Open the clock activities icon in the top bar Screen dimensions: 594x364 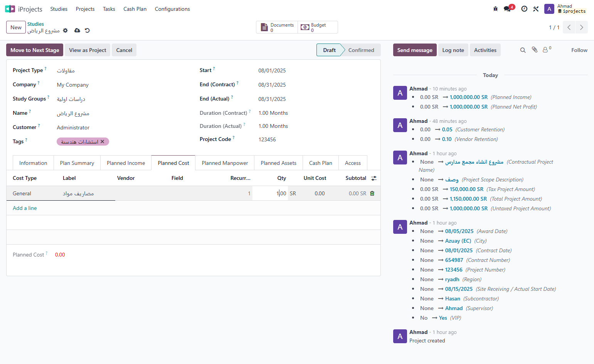coord(524,9)
